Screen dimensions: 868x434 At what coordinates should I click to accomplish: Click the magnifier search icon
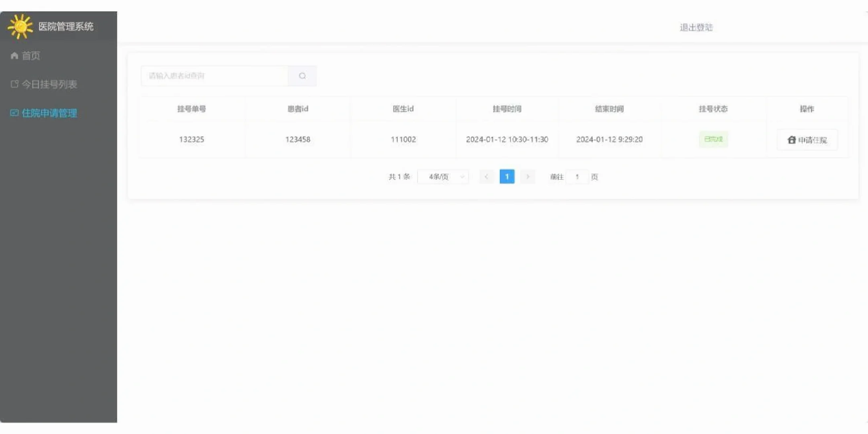[302, 76]
